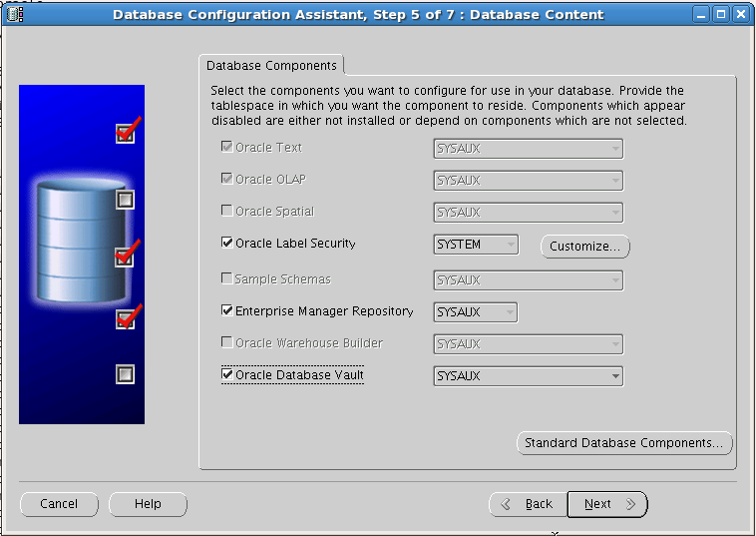Maximize the Database Configuration Assistant window

point(721,15)
